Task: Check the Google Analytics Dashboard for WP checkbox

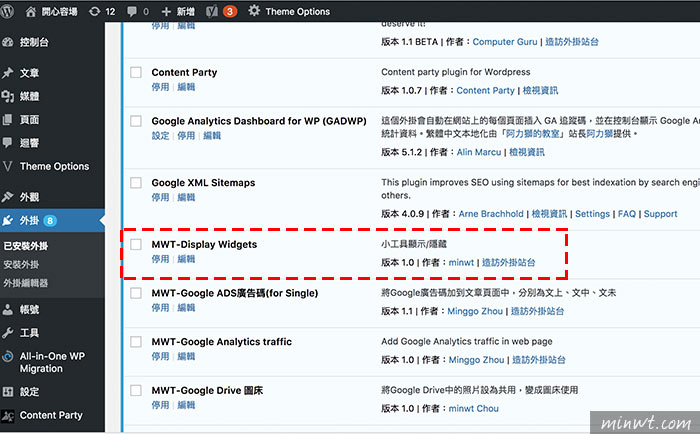Action: tap(136, 121)
